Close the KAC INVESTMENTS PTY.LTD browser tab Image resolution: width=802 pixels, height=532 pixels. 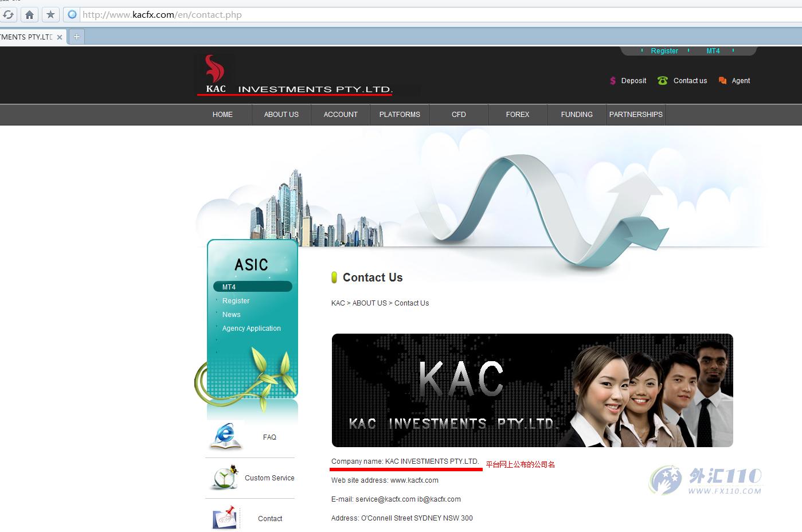pyautogui.click(x=60, y=37)
